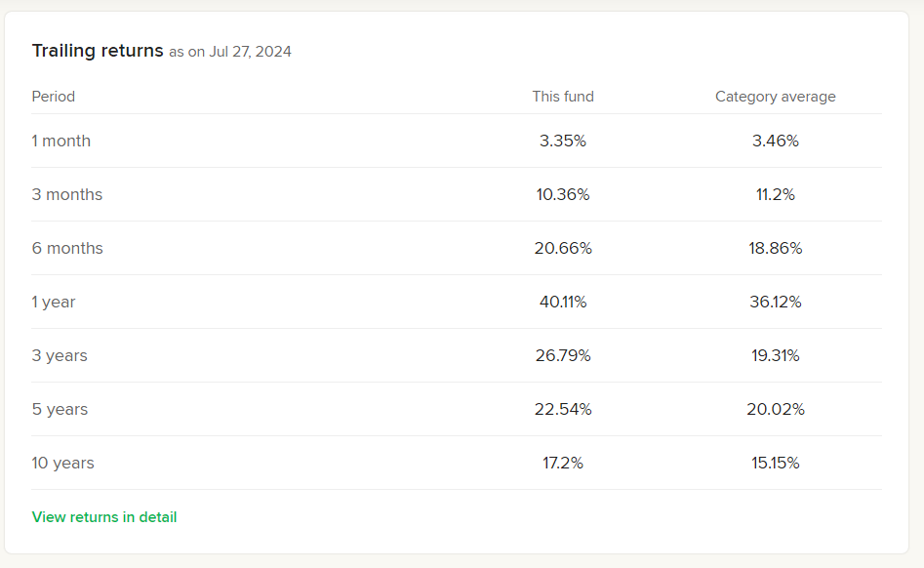Screen dimensions: 924x568
Task: Select the 3 months row label
Action: (67, 194)
